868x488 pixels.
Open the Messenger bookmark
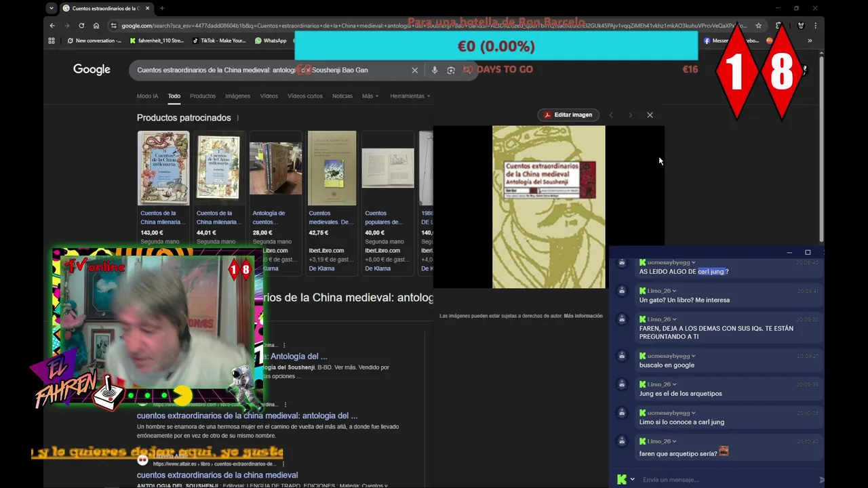[x=731, y=41]
